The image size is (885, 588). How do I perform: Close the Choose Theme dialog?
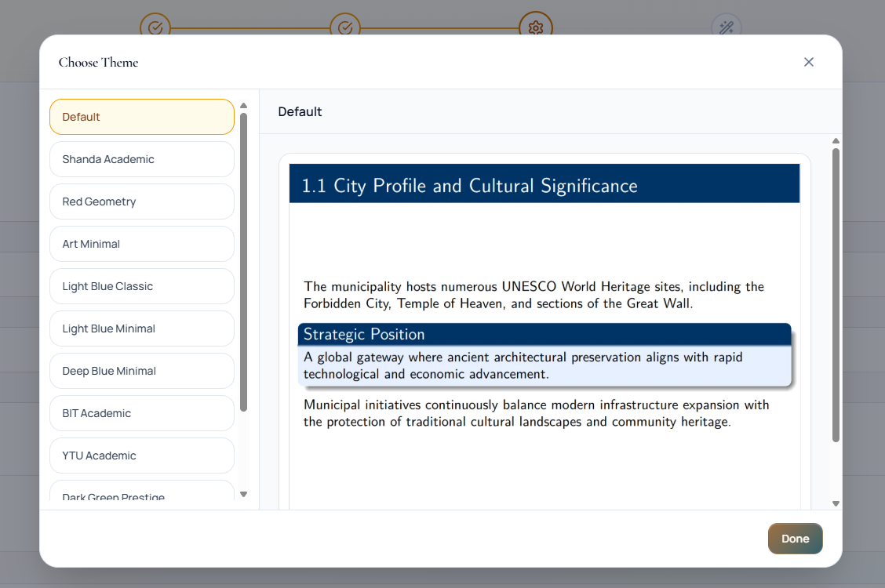point(809,62)
